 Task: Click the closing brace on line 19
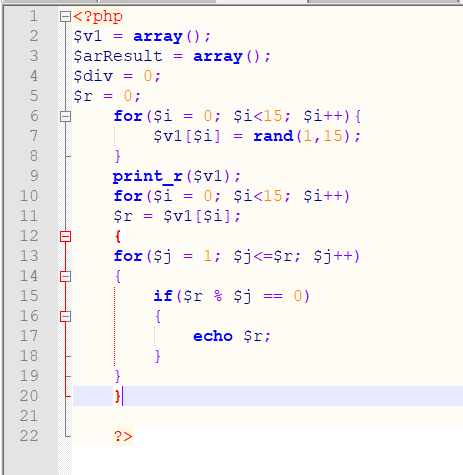coord(117,377)
